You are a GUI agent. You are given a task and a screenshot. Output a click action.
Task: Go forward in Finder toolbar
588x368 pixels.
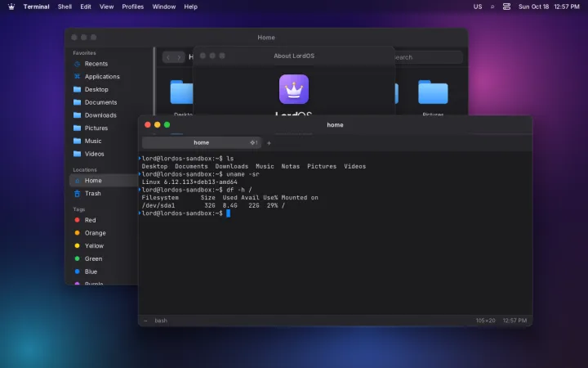tap(179, 57)
